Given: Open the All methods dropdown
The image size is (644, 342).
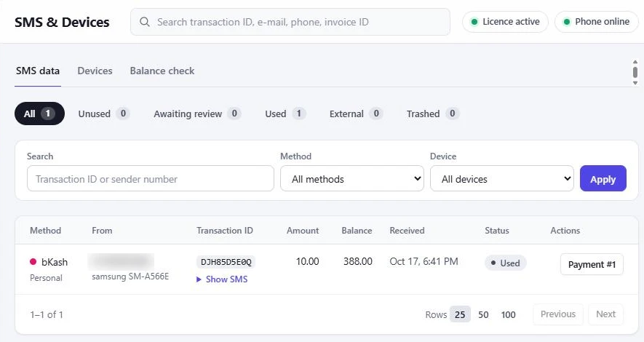Looking at the screenshot, I should click(352, 178).
